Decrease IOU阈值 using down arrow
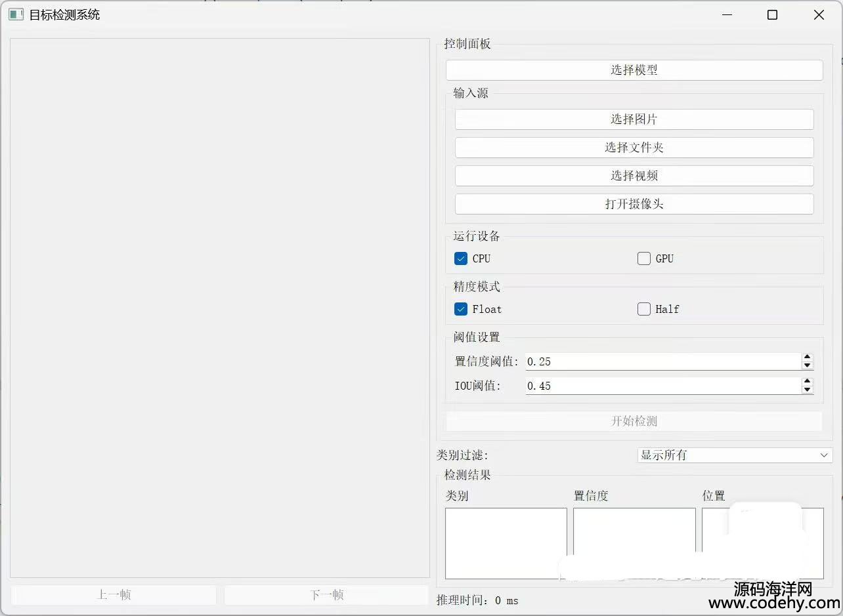 (x=808, y=390)
